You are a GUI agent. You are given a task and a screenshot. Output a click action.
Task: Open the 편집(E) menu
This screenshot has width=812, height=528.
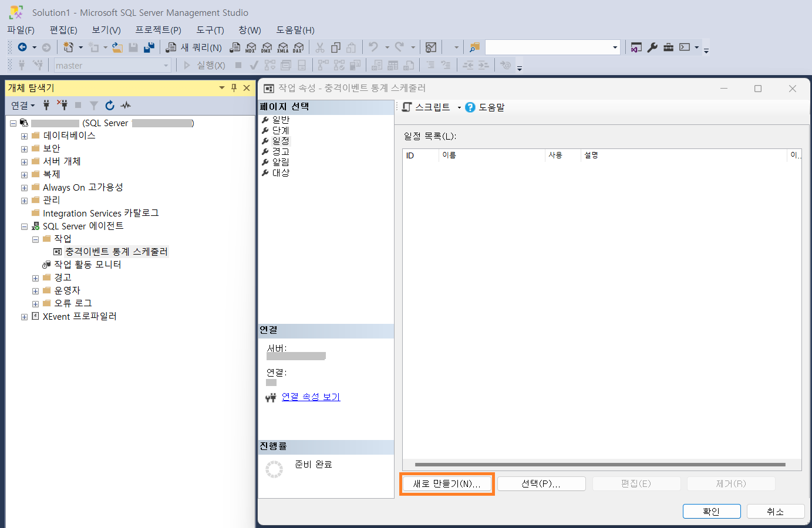pyautogui.click(x=63, y=30)
